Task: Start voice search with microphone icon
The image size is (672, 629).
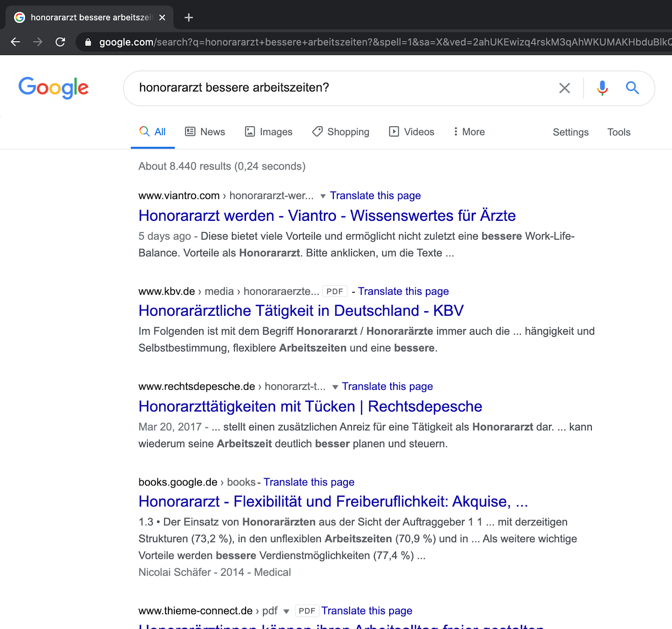Action: coord(602,88)
